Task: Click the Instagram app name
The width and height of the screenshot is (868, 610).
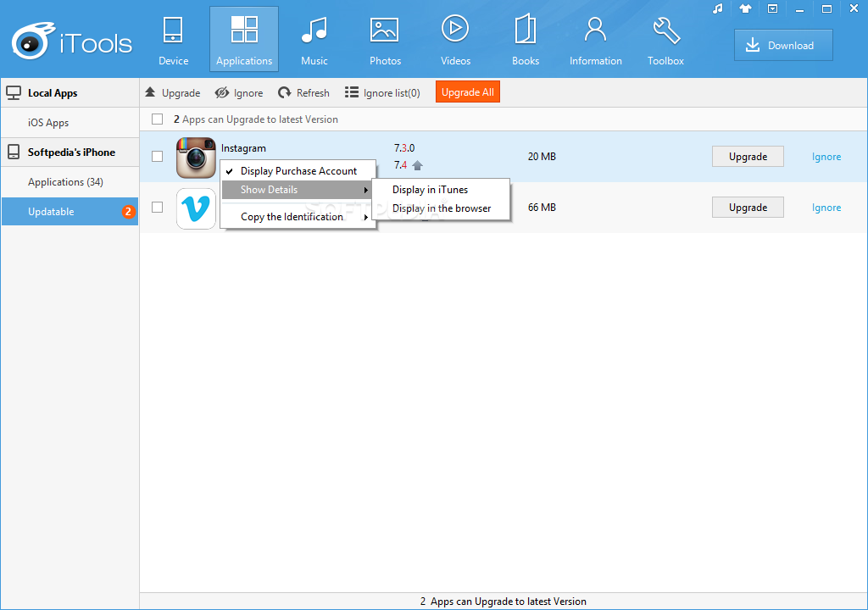Action: coord(243,148)
